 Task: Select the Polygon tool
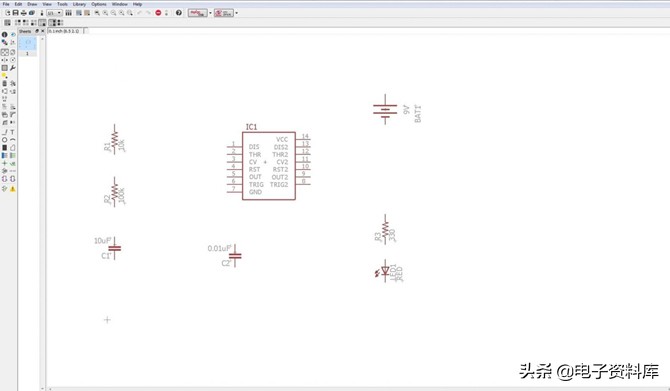pyautogui.click(x=12, y=148)
